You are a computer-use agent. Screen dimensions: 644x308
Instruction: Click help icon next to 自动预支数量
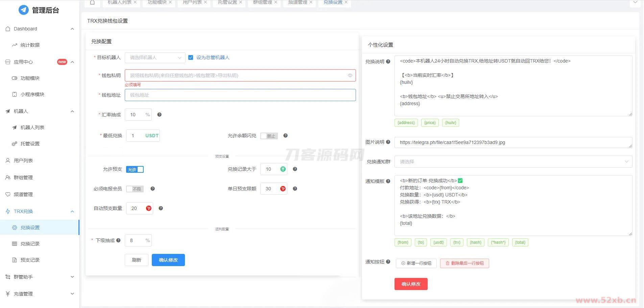coord(161,208)
